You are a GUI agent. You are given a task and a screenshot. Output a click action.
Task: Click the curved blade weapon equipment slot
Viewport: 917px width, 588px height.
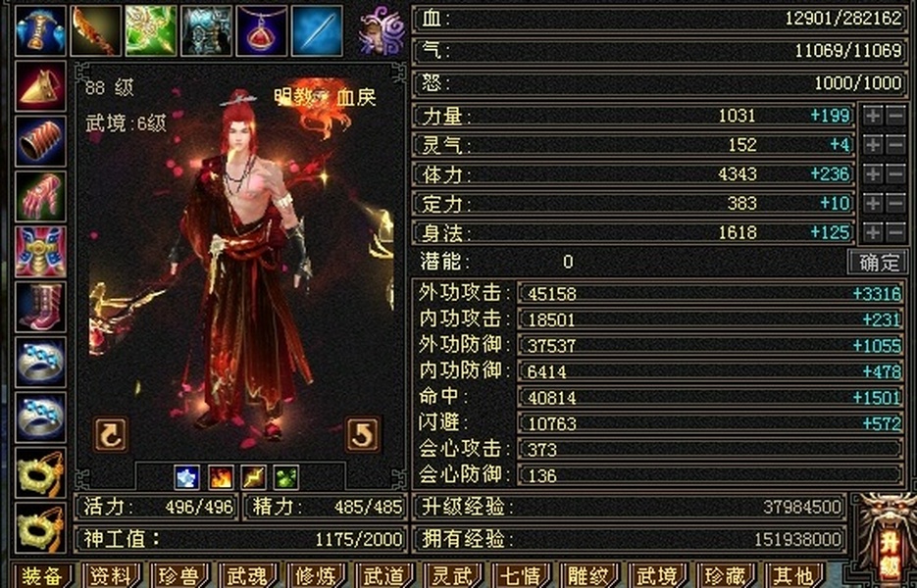pos(96,30)
